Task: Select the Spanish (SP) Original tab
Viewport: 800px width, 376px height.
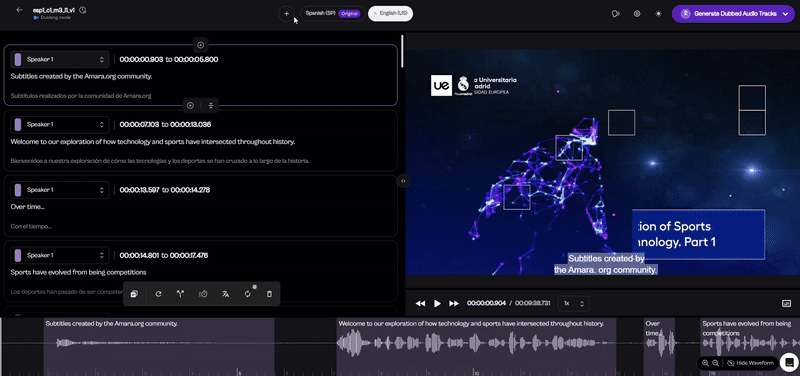Action: [x=333, y=14]
